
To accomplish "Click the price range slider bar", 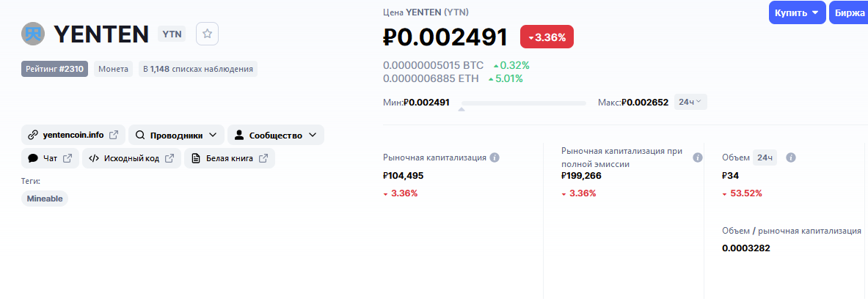I will pyautogui.click(x=524, y=103).
